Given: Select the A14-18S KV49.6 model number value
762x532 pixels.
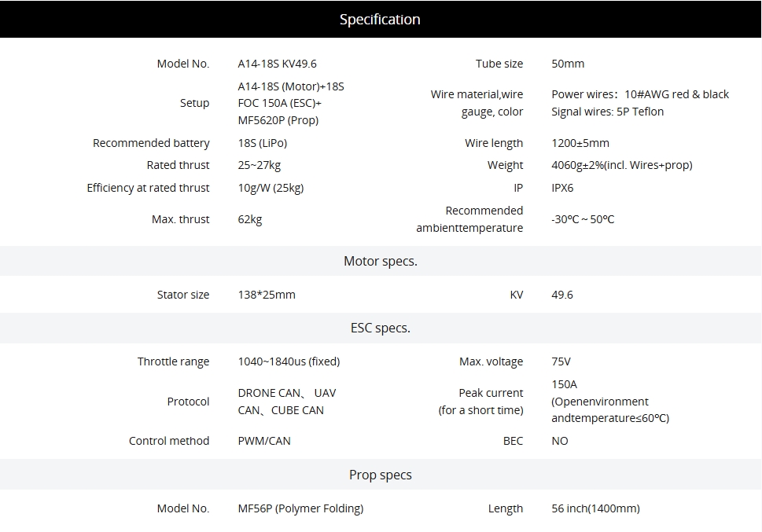Looking at the screenshot, I should click(x=277, y=64).
